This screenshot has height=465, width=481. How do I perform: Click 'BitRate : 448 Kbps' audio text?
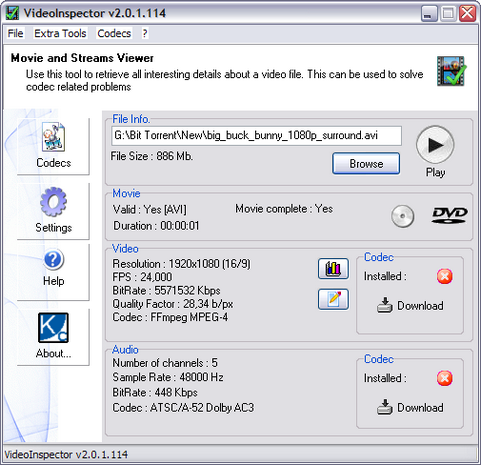click(x=155, y=392)
